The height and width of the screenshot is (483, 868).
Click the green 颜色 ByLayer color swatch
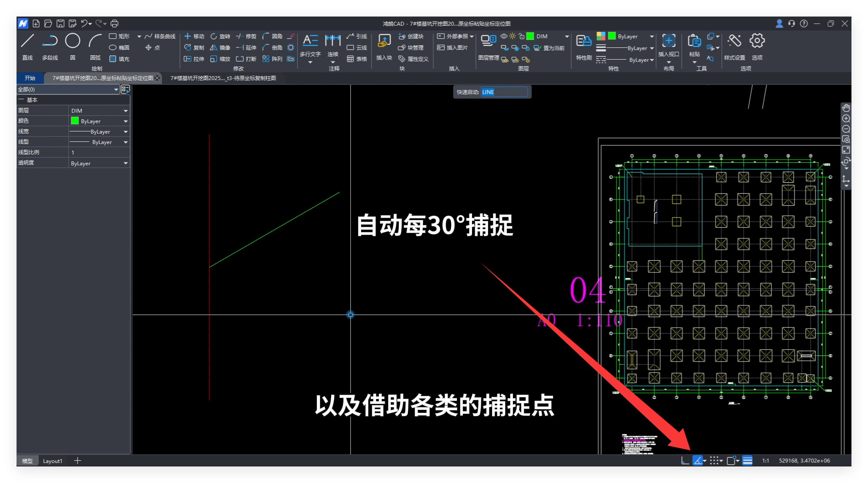tap(75, 121)
